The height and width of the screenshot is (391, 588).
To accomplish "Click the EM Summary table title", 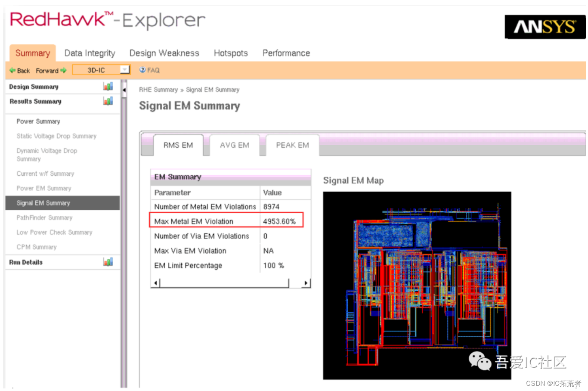I will click(178, 177).
